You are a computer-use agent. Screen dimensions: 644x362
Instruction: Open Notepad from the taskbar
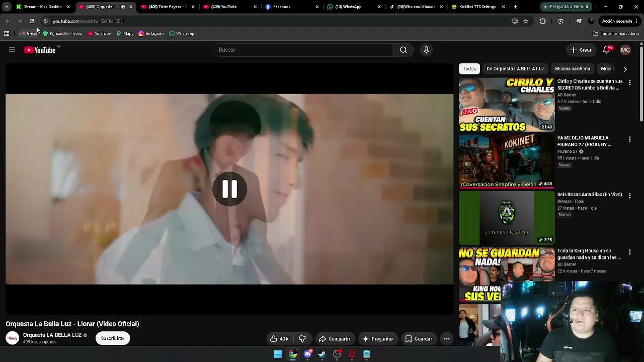[x=367, y=354]
